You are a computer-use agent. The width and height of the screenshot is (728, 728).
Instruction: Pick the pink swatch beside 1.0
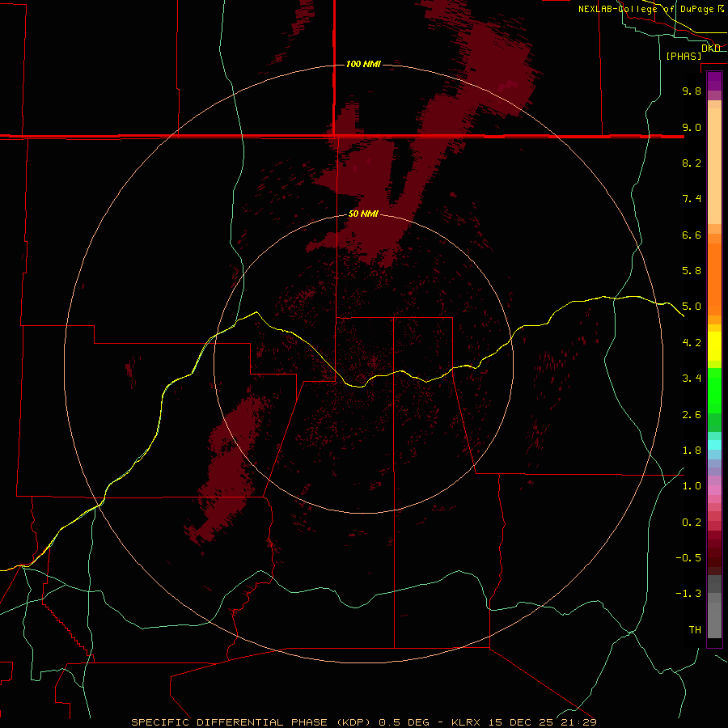[x=714, y=490]
